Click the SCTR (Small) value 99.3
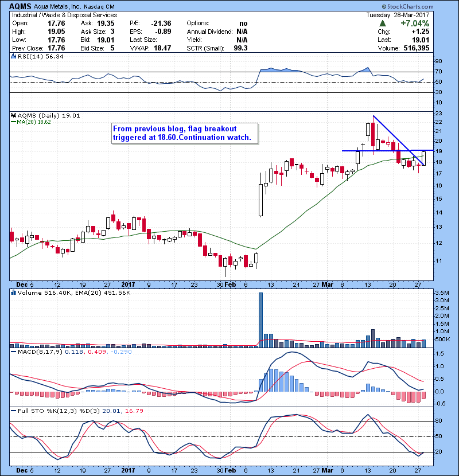Viewport: 459px width, 476px height. click(x=240, y=48)
